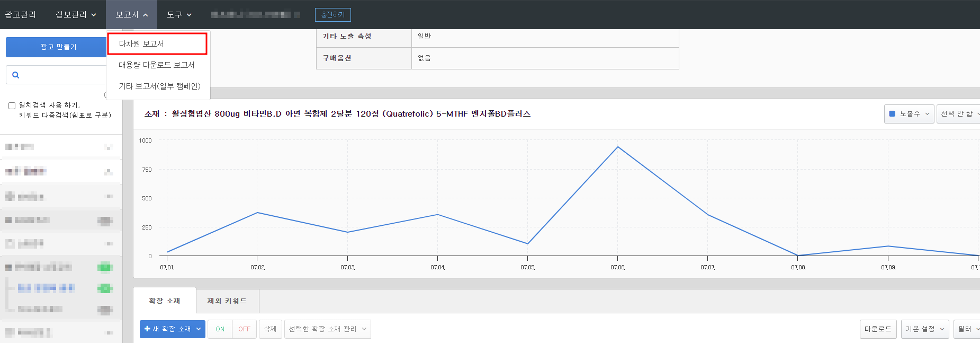Turn selected items ON
The width and height of the screenshot is (980, 343).
click(x=220, y=329)
